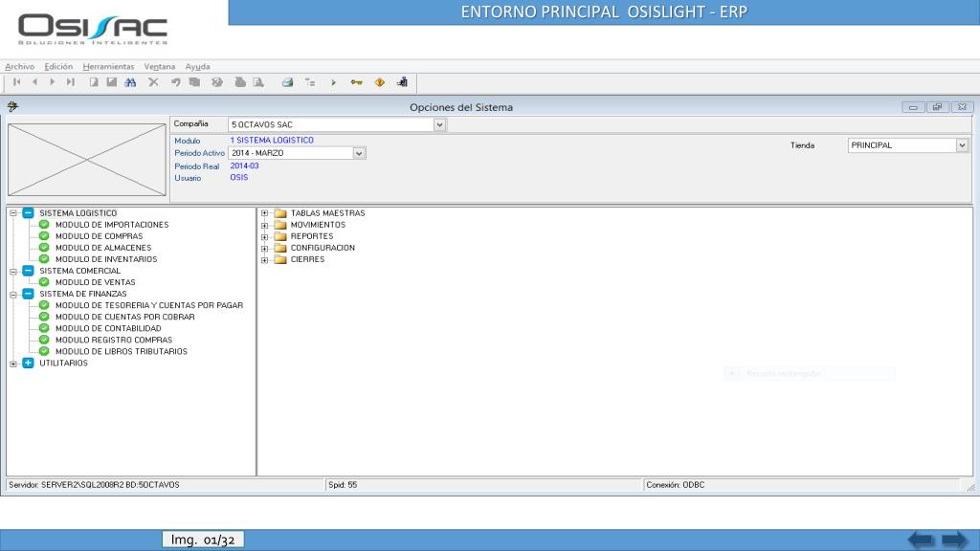Click the TABLAS MAESTRAS folder icon
Image resolution: width=980 pixels, height=551 pixels.
[280, 213]
